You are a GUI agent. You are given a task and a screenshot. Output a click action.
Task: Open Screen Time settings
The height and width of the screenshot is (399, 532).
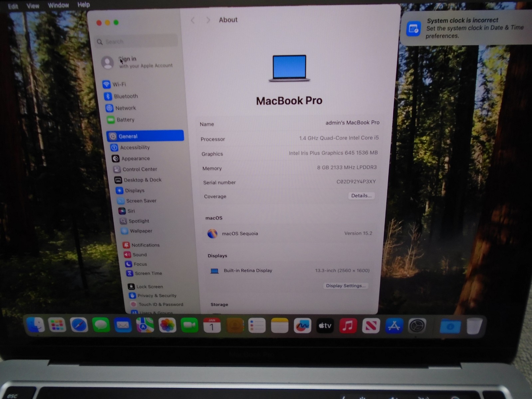(144, 273)
